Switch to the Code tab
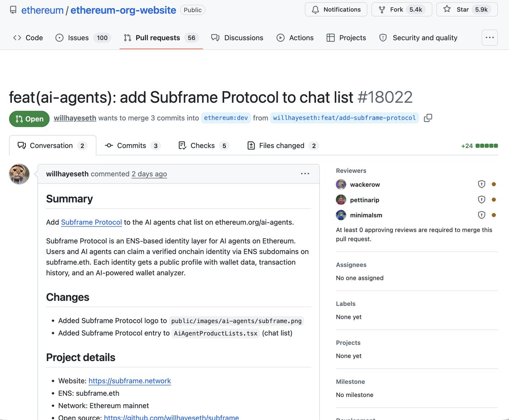The width and height of the screenshot is (509, 420). pos(28,38)
